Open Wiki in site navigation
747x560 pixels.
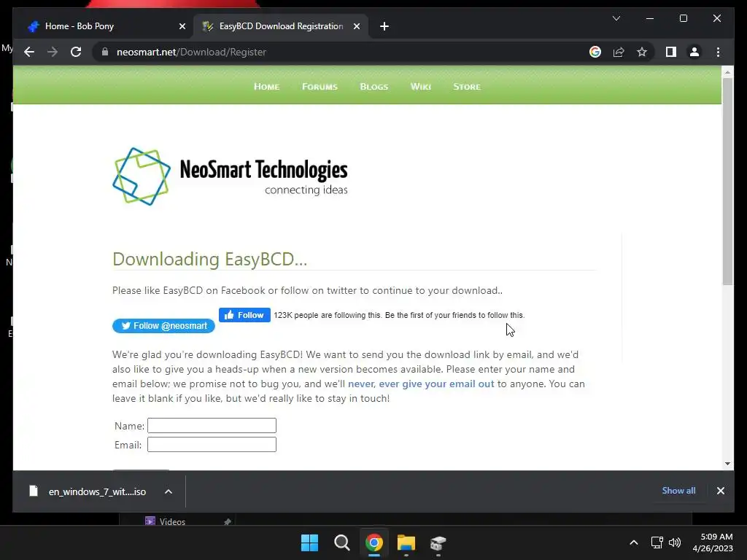[421, 87]
